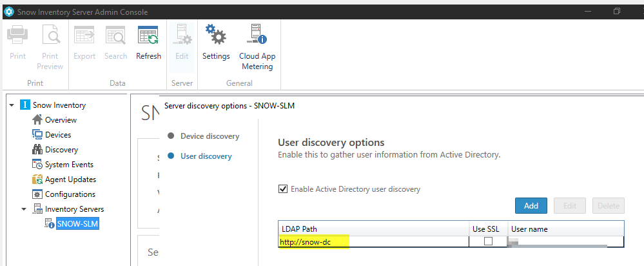
Task: Open Discovery in the tree
Action: pos(62,150)
